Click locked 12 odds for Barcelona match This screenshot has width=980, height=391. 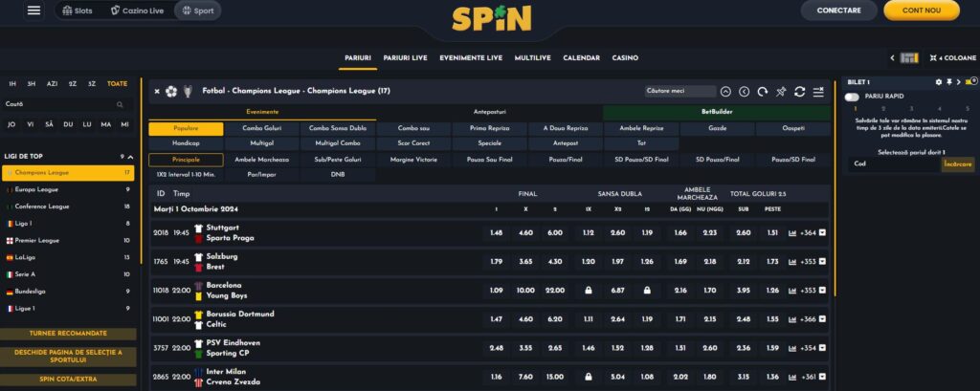(x=647, y=291)
